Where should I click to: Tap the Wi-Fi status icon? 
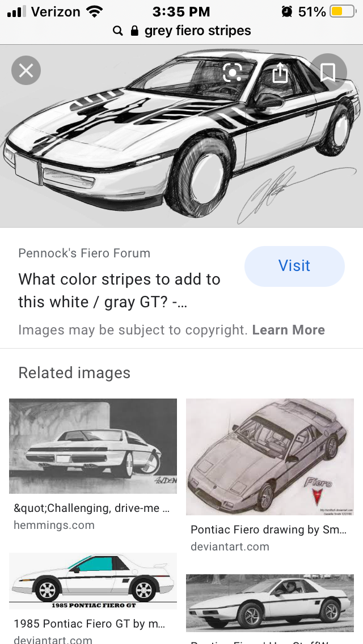[94, 11]
